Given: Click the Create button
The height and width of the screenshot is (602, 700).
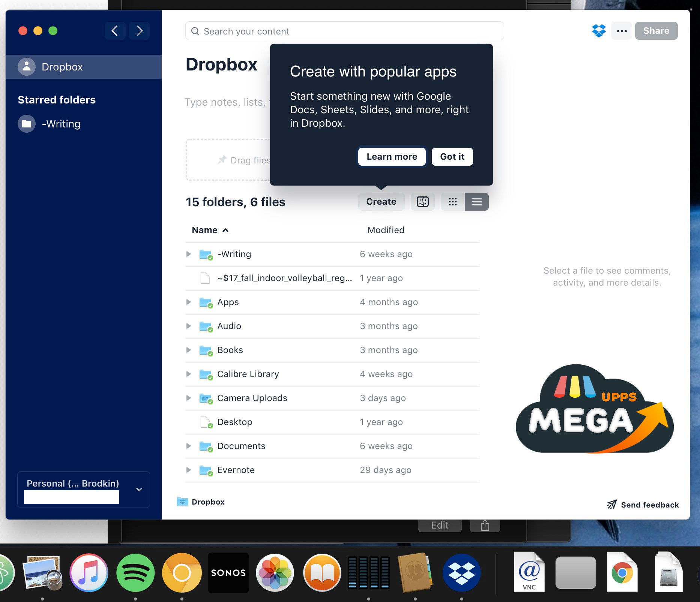Looking at the screenshot, I should click(x=381, y=202).
